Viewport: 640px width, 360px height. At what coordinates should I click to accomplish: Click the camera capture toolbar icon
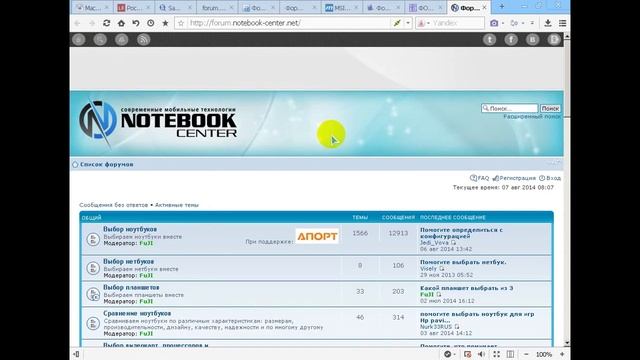coord(494,23)
